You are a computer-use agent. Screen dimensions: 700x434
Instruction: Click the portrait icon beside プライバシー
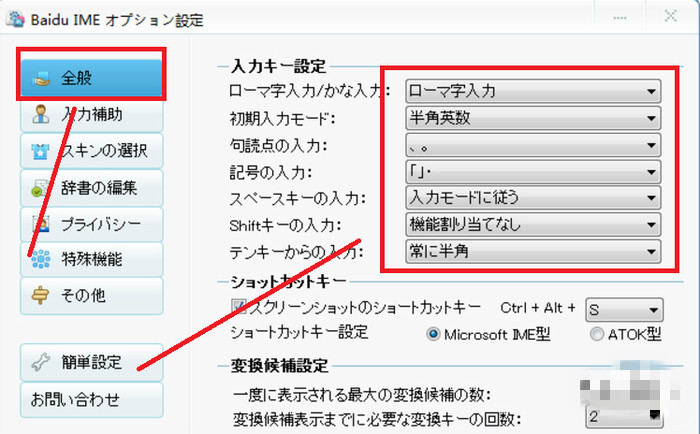[x=41, y=224]
